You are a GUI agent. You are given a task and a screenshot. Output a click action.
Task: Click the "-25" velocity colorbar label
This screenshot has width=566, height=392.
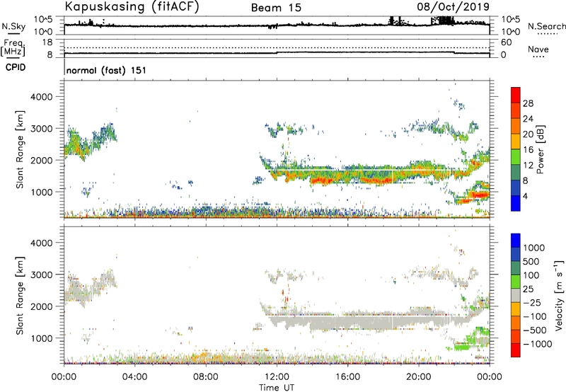pyautogui.click(x=532, y=303)
